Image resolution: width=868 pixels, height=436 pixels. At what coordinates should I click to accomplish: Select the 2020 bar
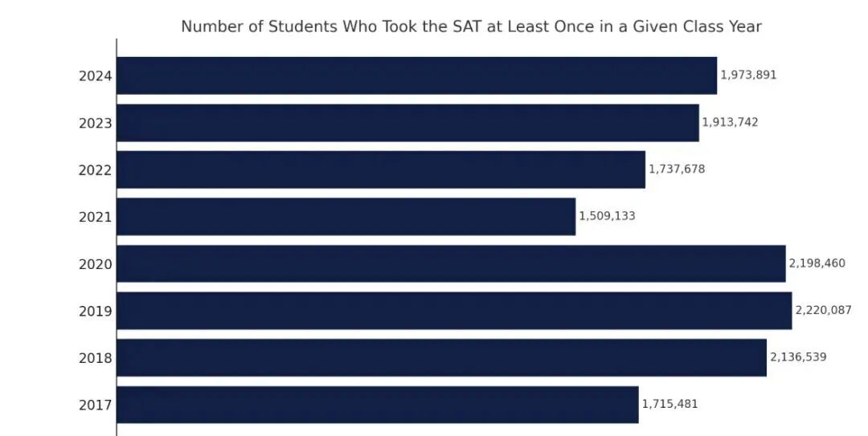click(x=451, y=263)
